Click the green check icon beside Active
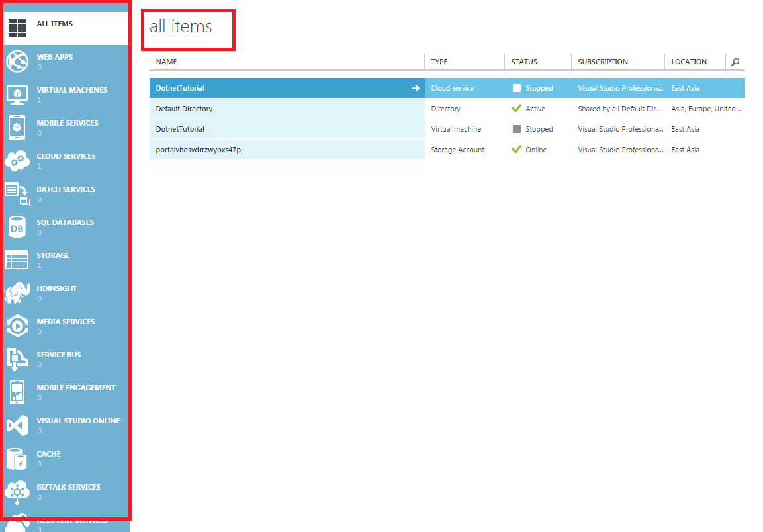 pyautogui.click(x=516, y=108)
